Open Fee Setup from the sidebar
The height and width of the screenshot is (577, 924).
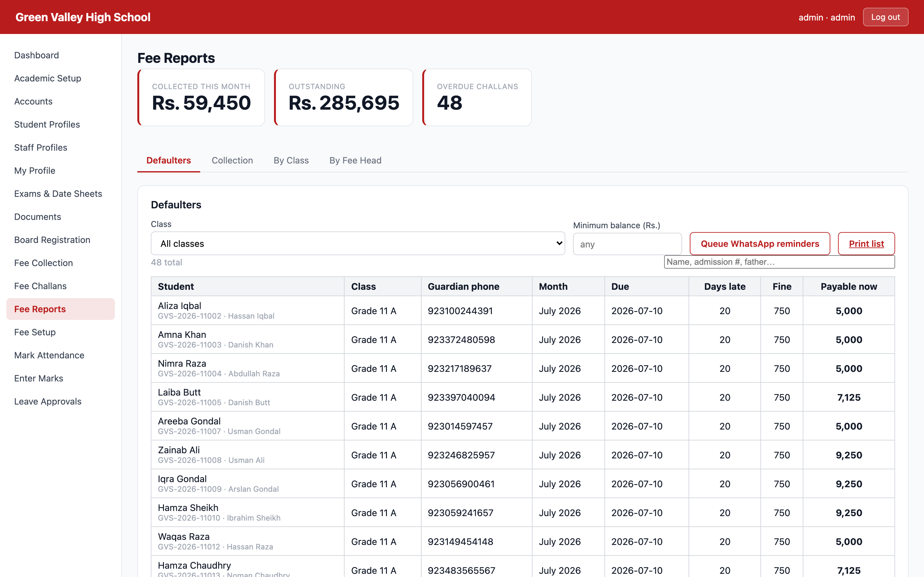coord(35,332)
